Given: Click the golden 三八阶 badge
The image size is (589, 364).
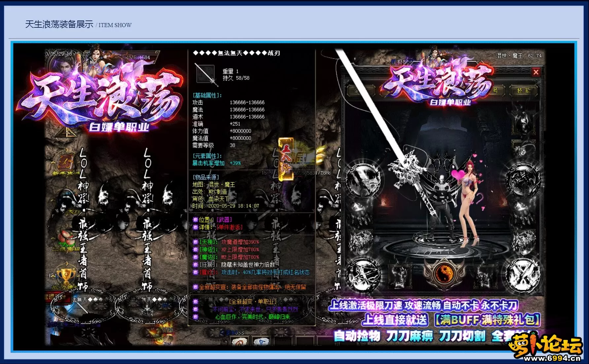Looking at the screenshot, I should pos(286,159).
